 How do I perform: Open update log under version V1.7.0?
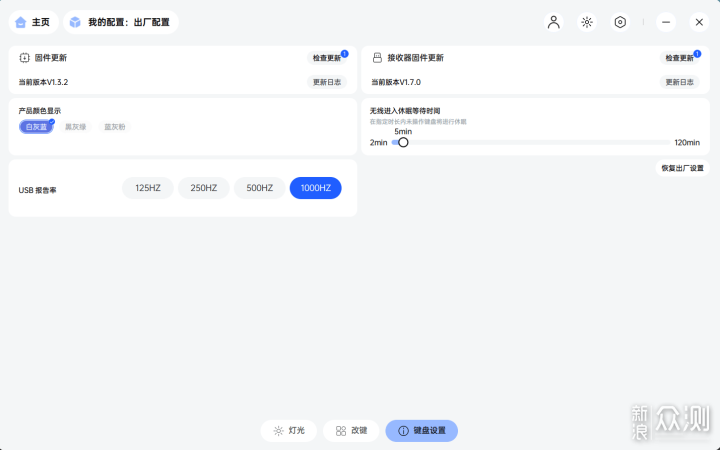point(680,82)
